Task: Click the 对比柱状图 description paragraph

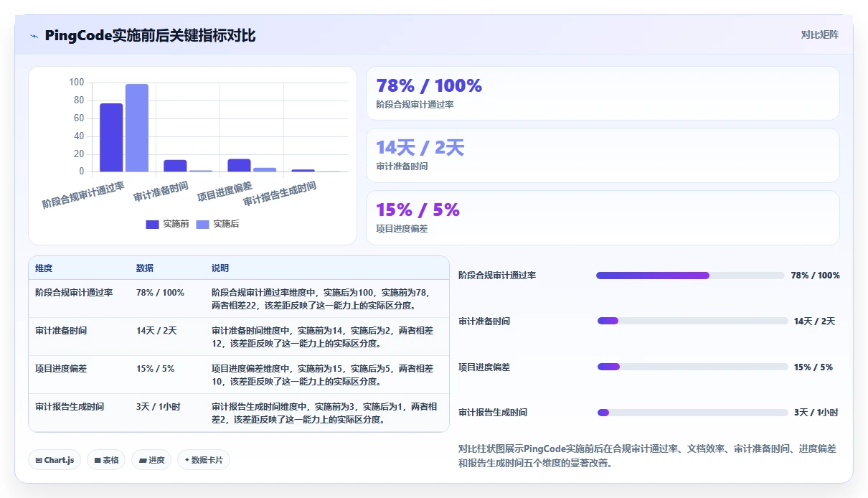Action: (x=646, y=456)
